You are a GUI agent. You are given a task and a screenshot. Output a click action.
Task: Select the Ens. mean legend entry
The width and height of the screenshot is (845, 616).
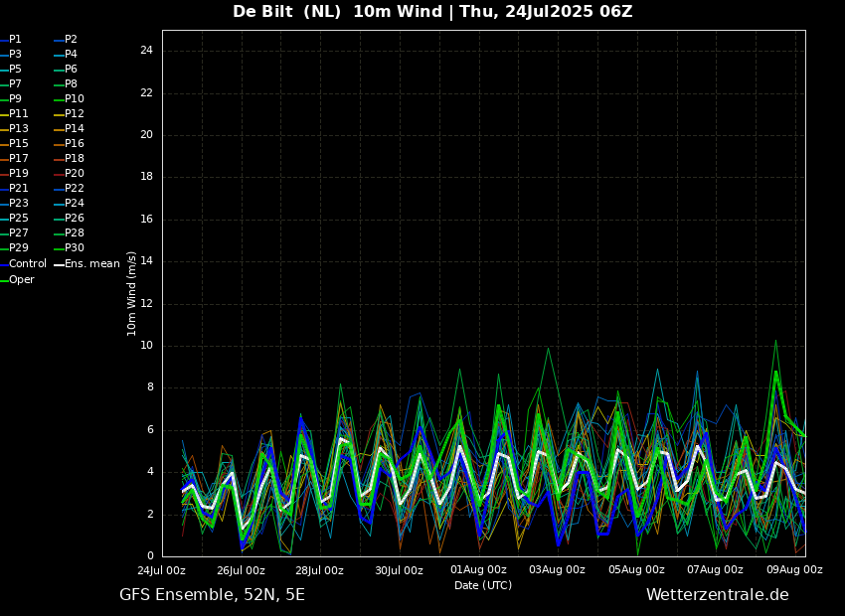pyautogui.click(x=91, y=264)
